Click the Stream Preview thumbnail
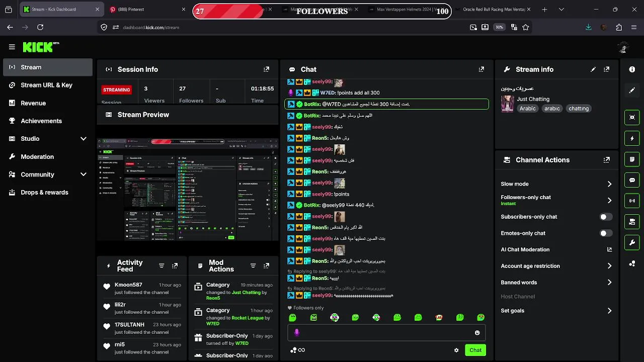 (x=187, y=190)
